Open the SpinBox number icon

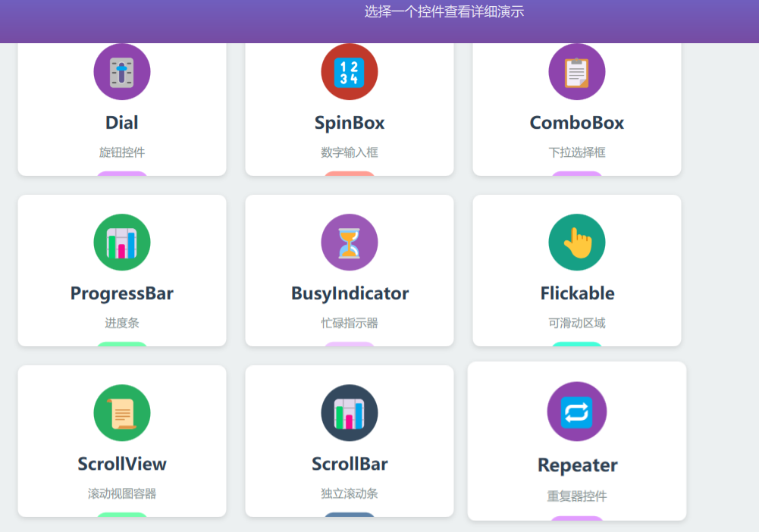[x=350, y=72]
